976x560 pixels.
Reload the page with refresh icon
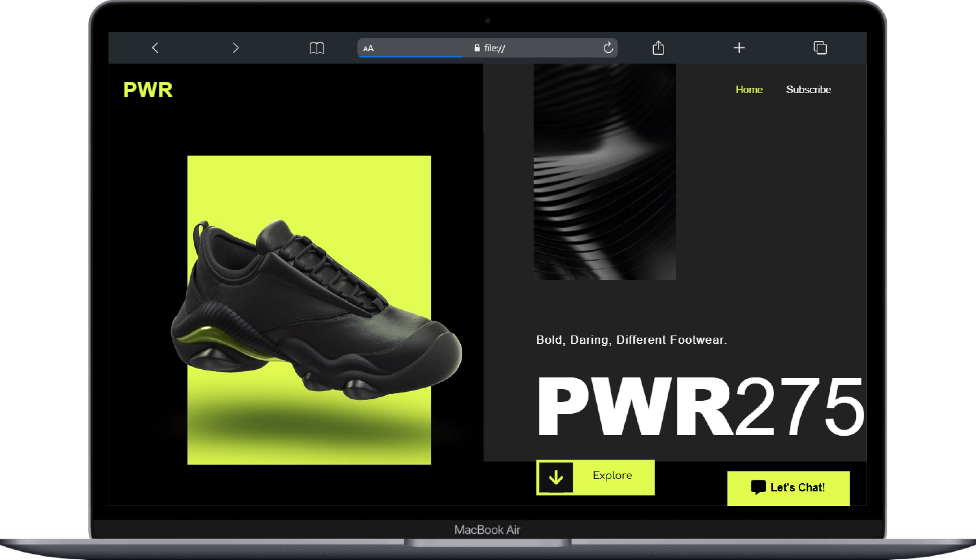pos(608,48)
